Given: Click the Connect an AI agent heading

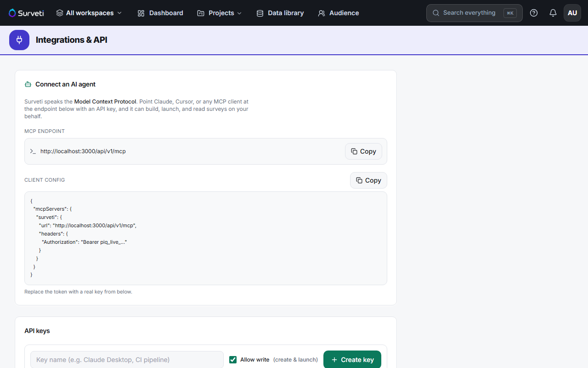Looking at the screenshot, I should point(66,84).
